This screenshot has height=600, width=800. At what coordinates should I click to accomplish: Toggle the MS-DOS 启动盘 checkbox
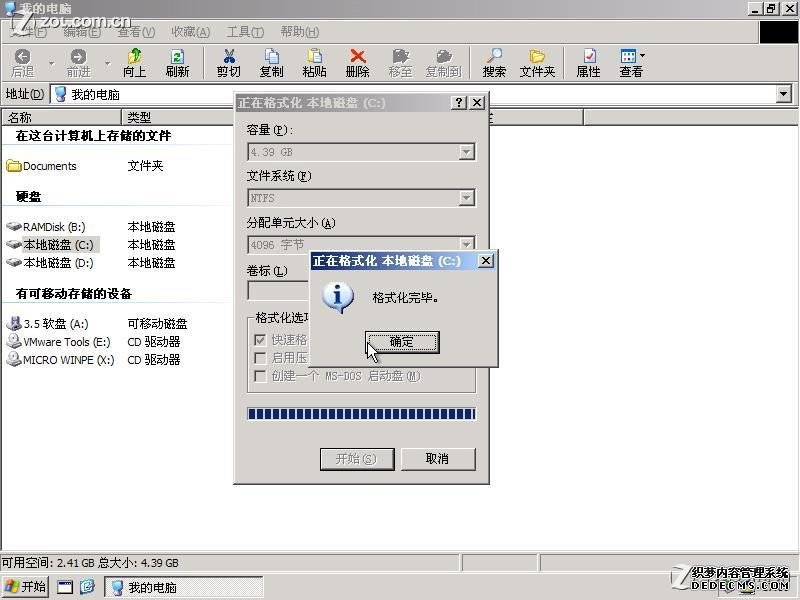(260, 376)
